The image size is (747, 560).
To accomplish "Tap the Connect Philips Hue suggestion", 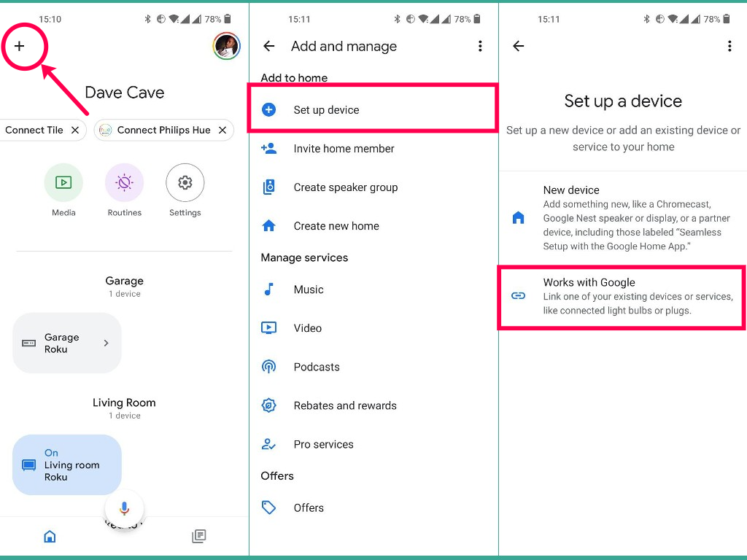I will pyautogui.click(x=164, y=130).
